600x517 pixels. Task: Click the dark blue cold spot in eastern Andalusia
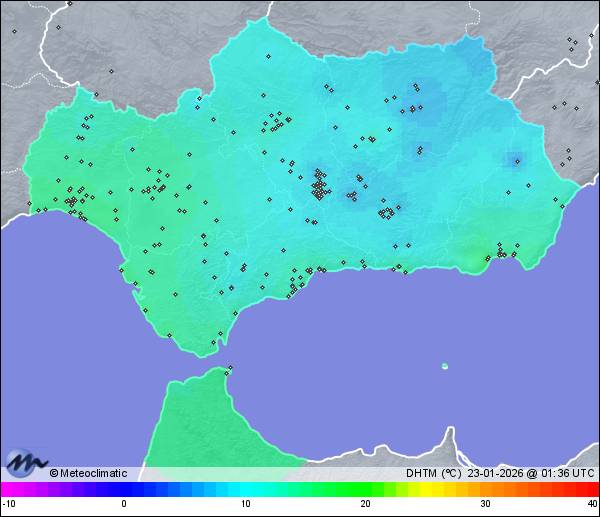point(516,159)
